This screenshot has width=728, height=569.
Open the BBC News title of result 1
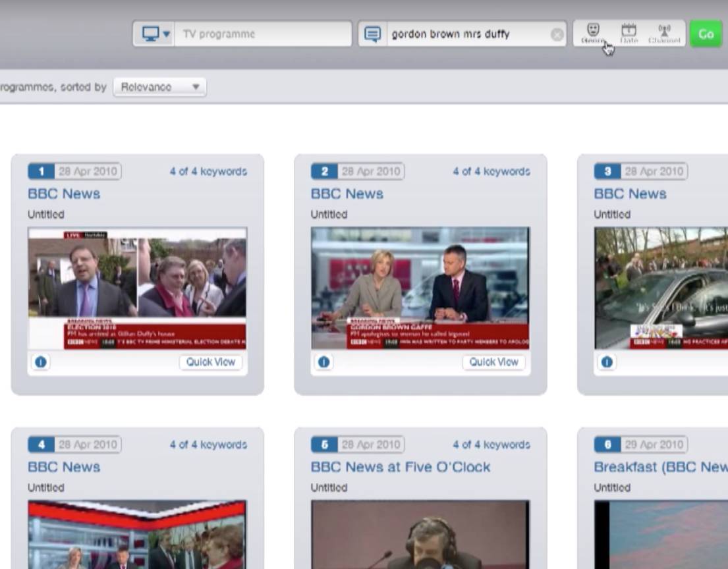64,194
